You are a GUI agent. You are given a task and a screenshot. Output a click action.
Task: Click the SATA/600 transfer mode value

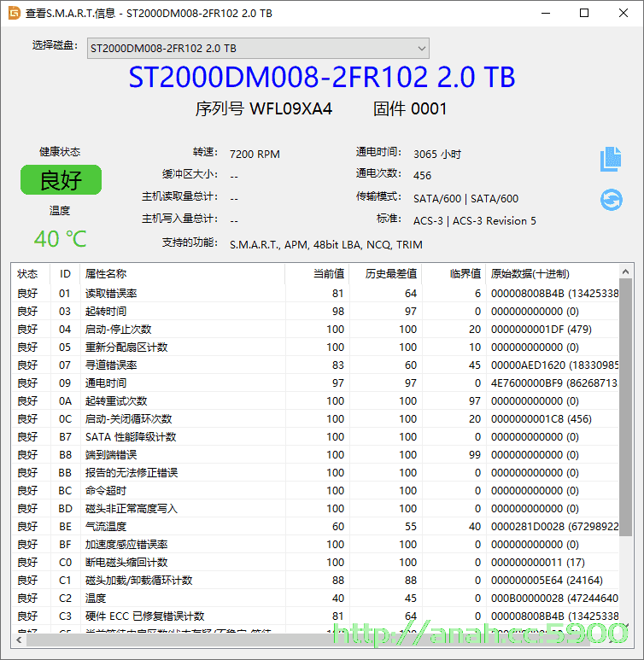click(465, 198)
